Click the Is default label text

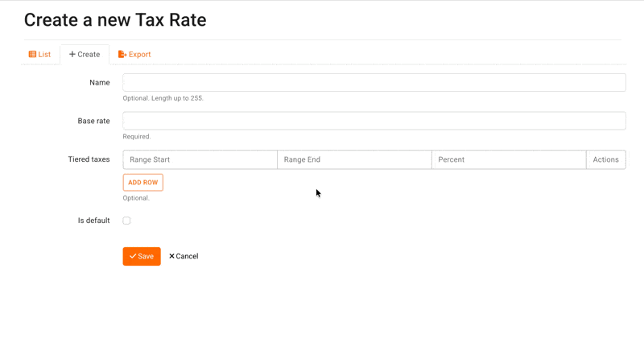93,221
